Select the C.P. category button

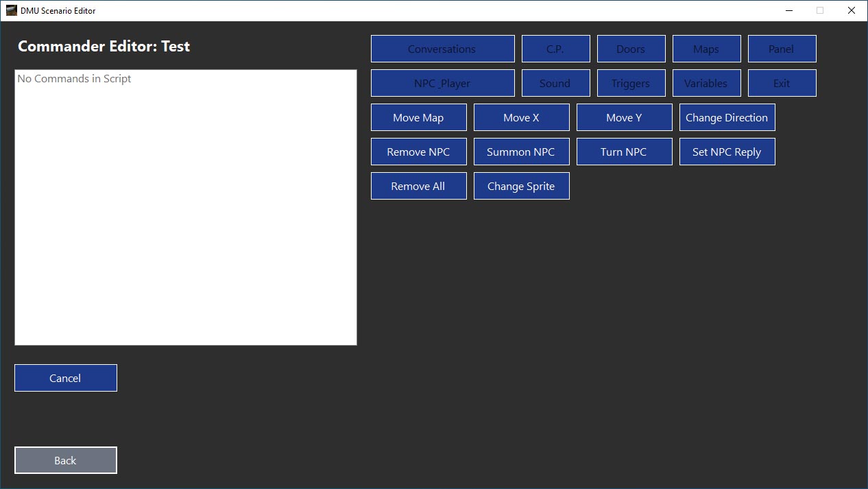point(555,49)
